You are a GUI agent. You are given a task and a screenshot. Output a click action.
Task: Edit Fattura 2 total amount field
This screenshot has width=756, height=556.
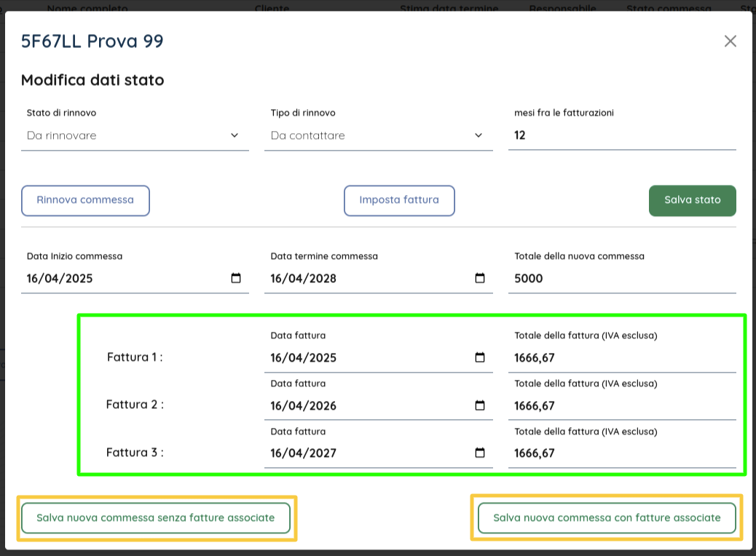[621, 405]
